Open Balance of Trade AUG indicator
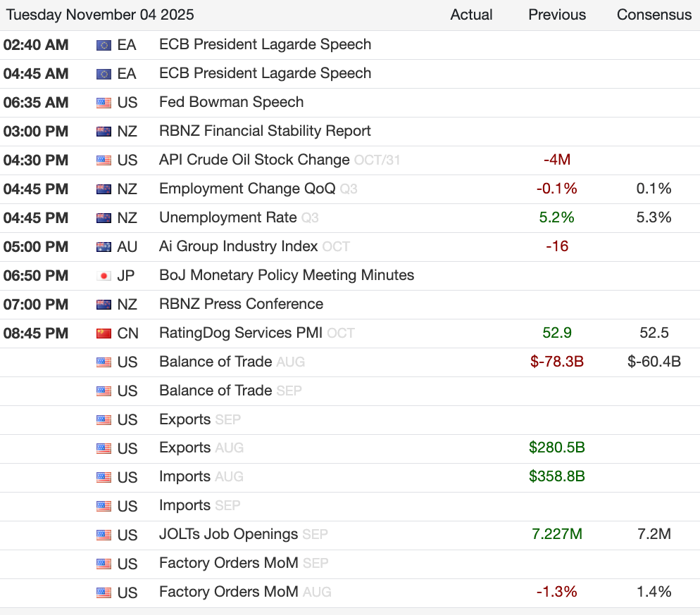This screenshot has width=700, height=615. (215, 362)
